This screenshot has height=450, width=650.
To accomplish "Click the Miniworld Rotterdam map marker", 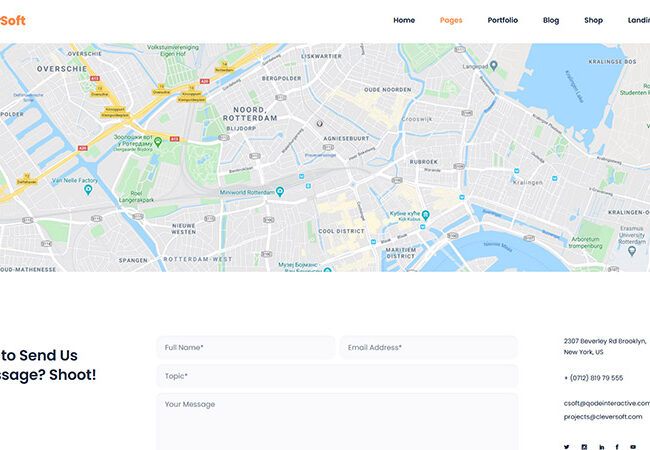I will tap(280, 191).
